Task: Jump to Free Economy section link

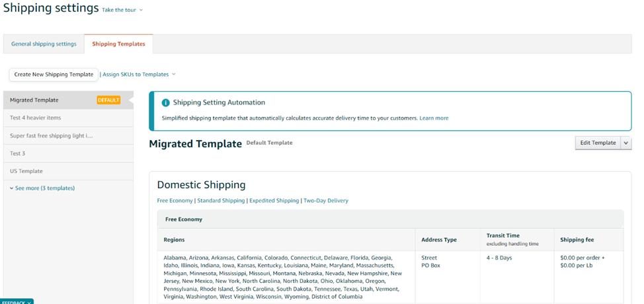Action: tap(175, 200)
